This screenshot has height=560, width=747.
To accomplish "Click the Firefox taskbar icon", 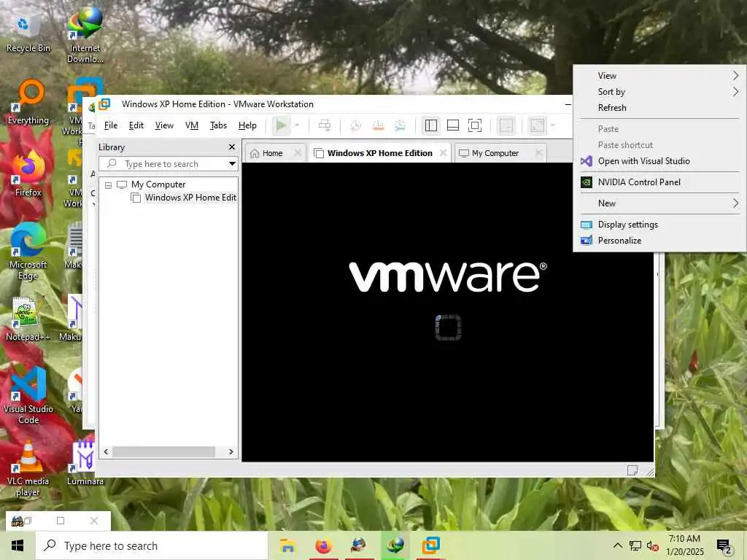I will [x=323, y=545].
